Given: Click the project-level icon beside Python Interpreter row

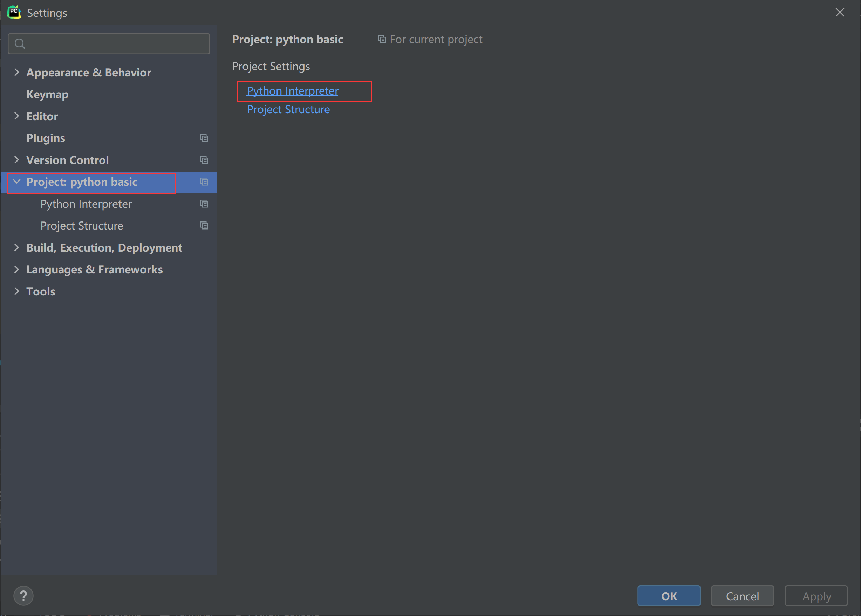Looking at the screenshot, I should click(x=204, y=204).
